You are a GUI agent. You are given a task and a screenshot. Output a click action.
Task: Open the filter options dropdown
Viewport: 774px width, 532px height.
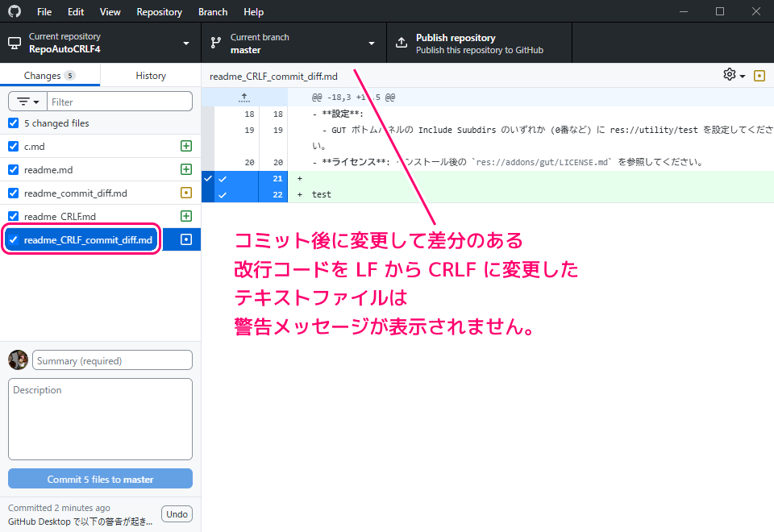coord(28,102)
